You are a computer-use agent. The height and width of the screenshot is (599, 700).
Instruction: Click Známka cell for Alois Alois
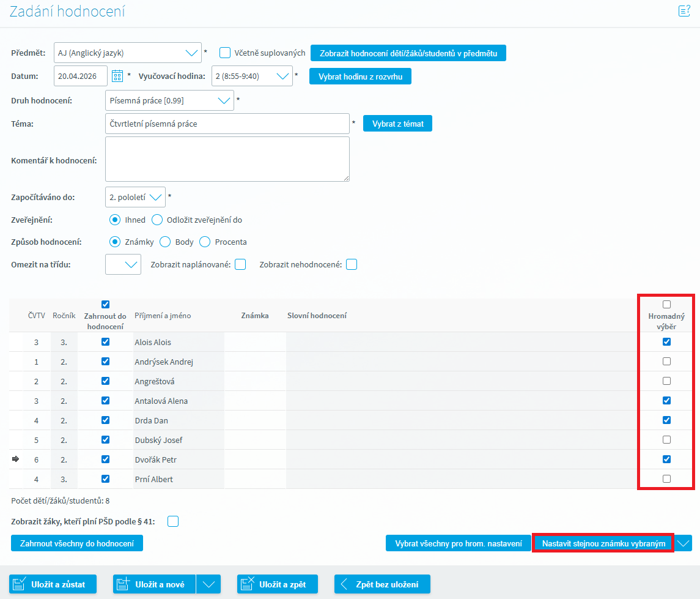point(255,342)
